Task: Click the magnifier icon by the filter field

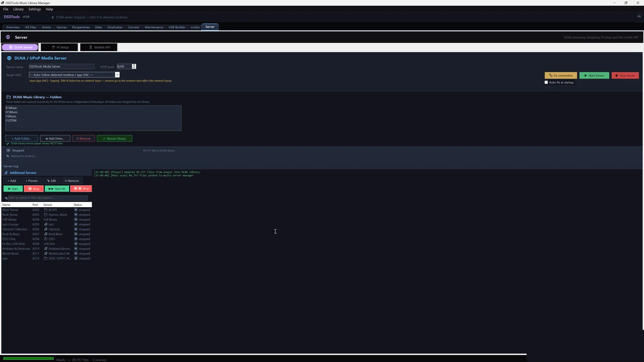Action: pos(6,198)
